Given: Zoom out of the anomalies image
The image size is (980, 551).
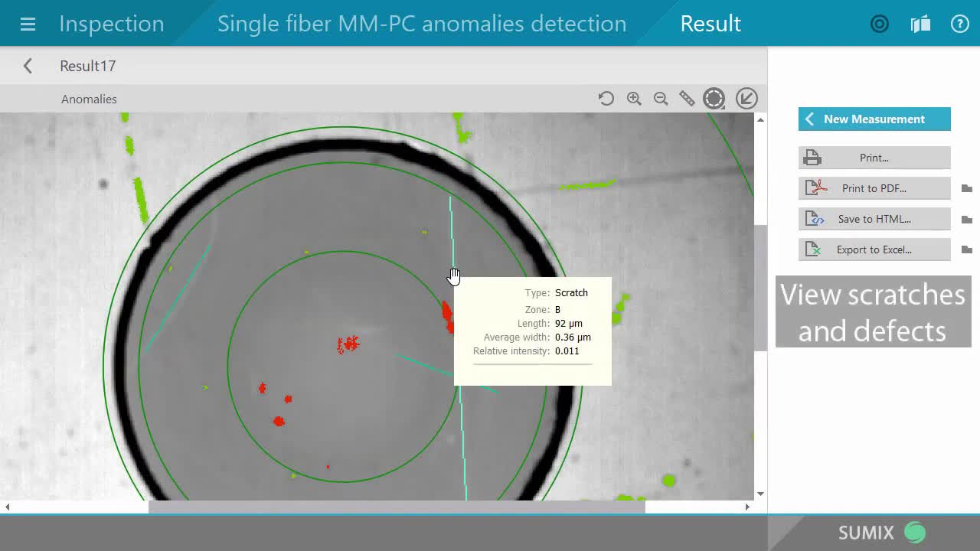Looking at the screenshot, I should [661, 99].
